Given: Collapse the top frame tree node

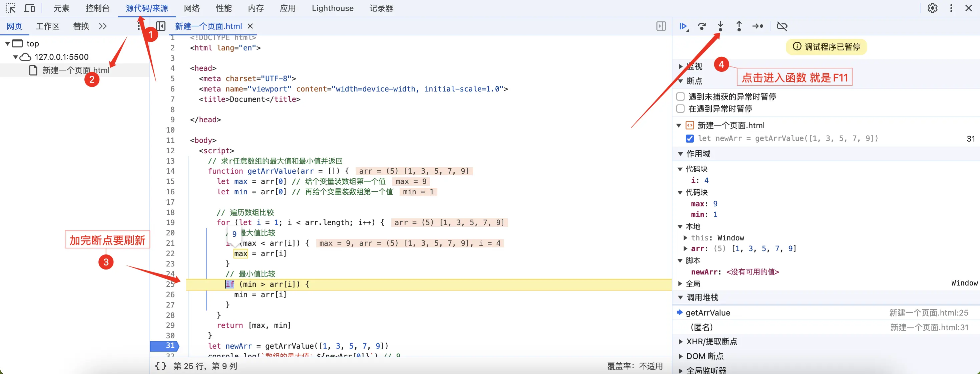Looking at the screenshot, I should pyautogui.click(x=7, y=43).
